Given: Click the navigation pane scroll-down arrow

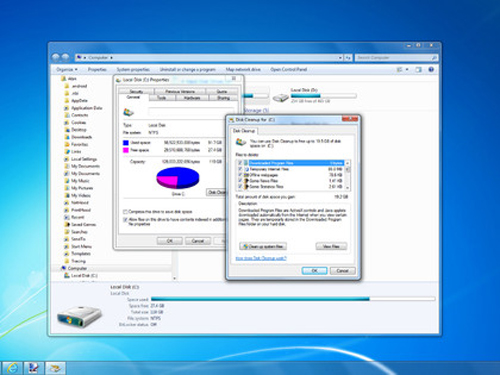Looking at the screenshot, I should [x=174, y=278].
